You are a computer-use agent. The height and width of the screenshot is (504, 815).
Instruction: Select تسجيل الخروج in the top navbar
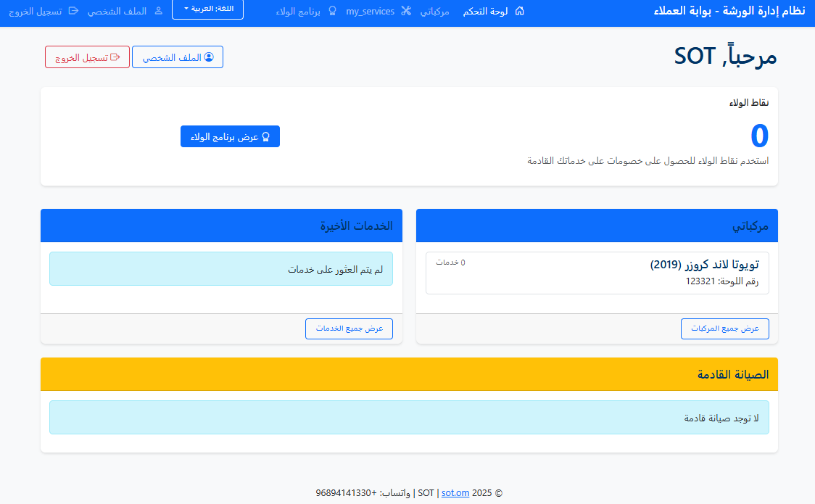tap(36, 11)
